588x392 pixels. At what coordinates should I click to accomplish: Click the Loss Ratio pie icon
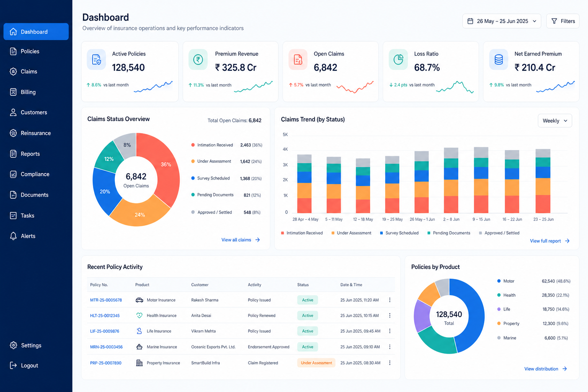click(399, 60)
